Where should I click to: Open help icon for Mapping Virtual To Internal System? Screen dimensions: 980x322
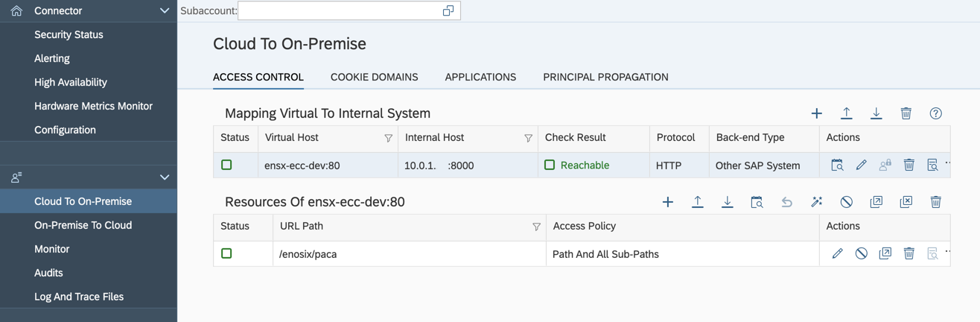pyautogui.click(x=936, y=113)
